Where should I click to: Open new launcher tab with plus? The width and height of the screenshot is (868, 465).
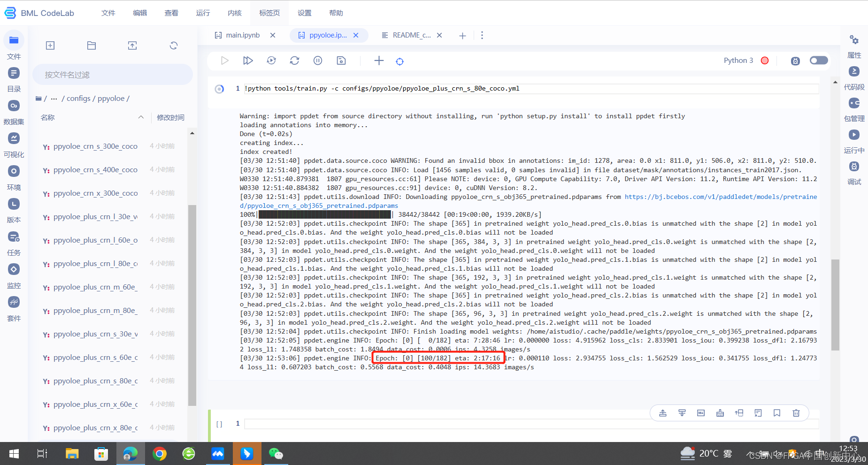(462, 36)
